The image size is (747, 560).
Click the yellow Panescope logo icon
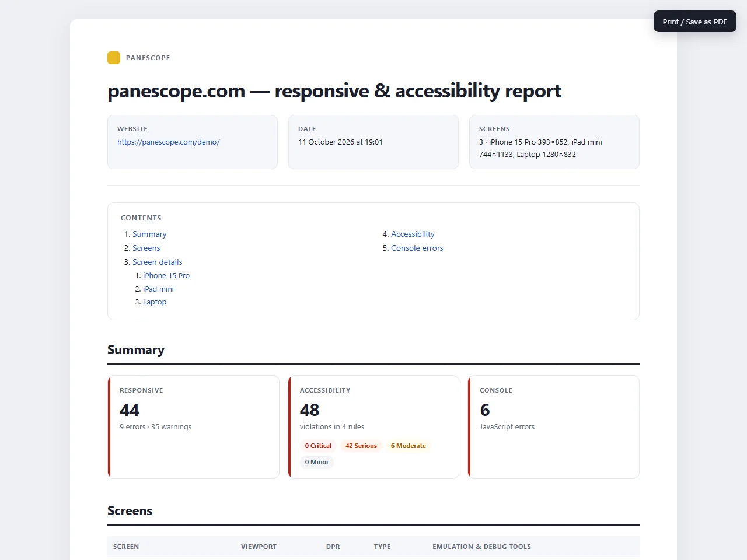point(114,58)
